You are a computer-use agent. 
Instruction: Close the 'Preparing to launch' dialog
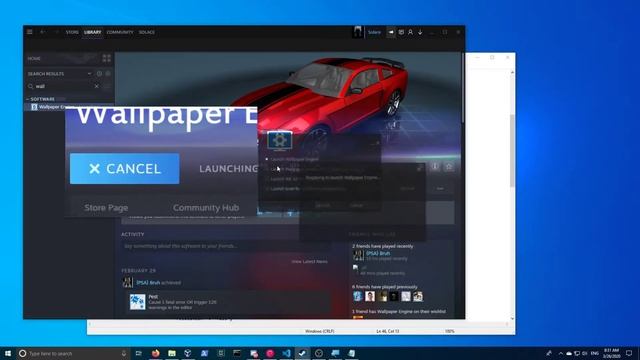pos(419,168)
